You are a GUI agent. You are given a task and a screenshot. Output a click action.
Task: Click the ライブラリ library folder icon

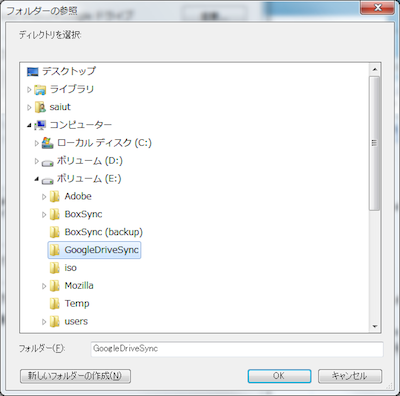(x=40, y=90)
